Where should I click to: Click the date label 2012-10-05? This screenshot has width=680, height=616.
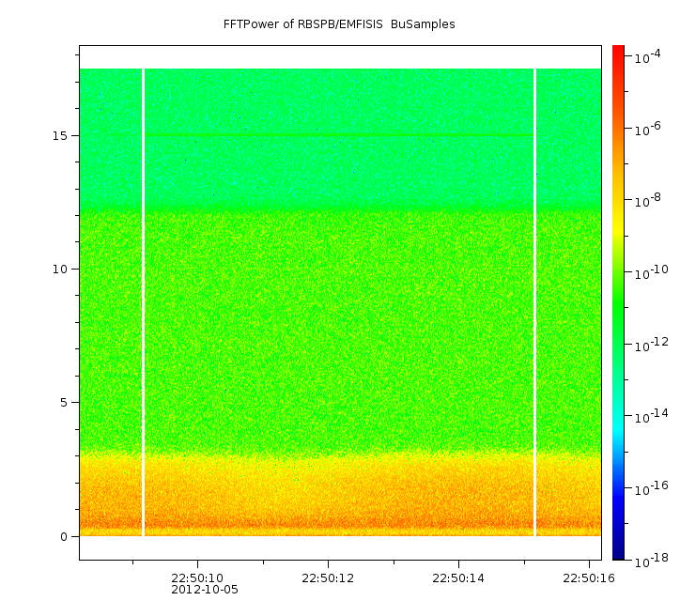point(205,590)
